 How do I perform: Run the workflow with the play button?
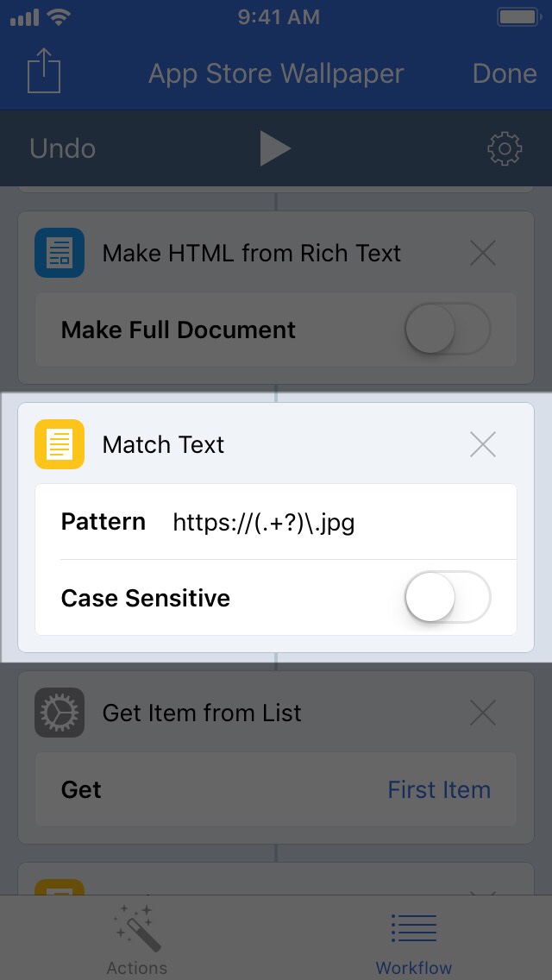pos(275,148)
